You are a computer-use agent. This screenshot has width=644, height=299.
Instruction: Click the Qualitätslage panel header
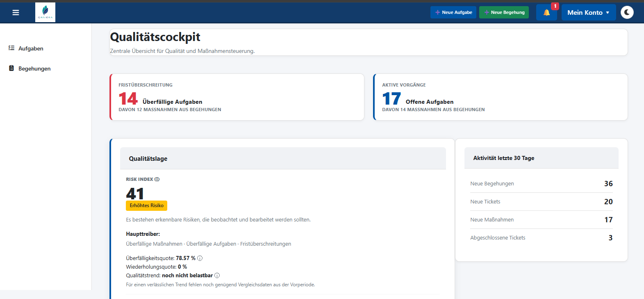coord(283,158)
